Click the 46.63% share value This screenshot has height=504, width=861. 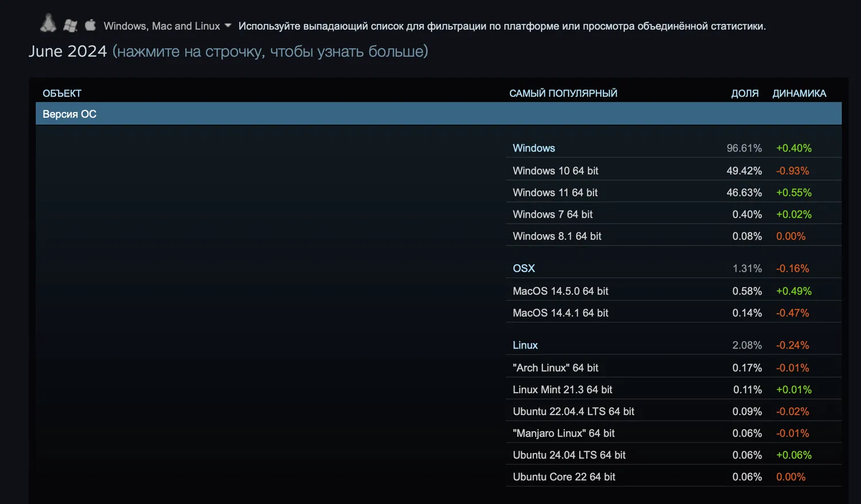tap(744, 192)
